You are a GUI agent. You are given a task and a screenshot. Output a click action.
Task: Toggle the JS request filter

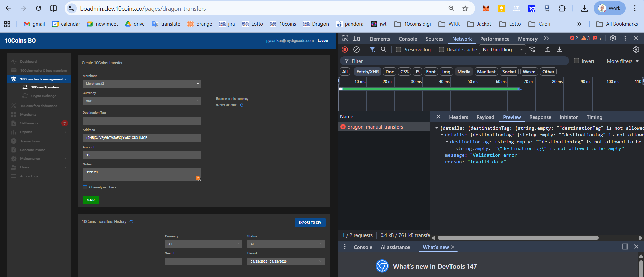point(417,72)
